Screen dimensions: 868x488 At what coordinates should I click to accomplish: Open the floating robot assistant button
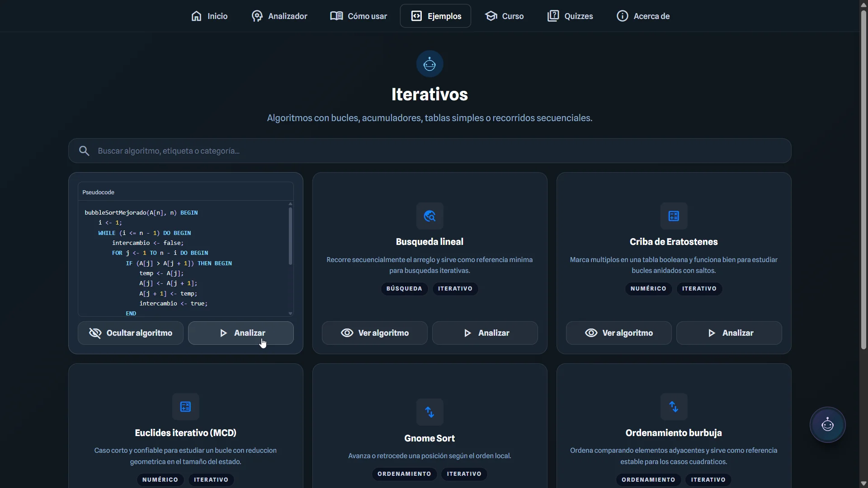(827, 425)
